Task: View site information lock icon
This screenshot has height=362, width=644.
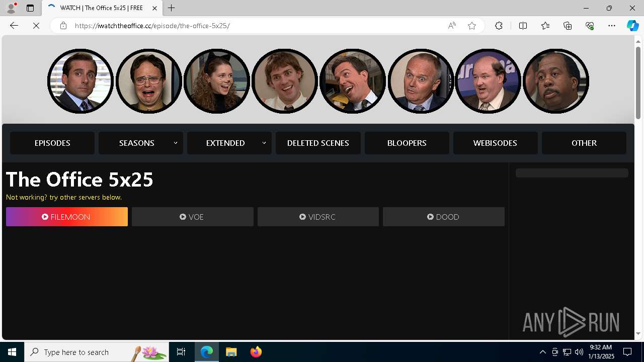Action: tap(63, 26)
